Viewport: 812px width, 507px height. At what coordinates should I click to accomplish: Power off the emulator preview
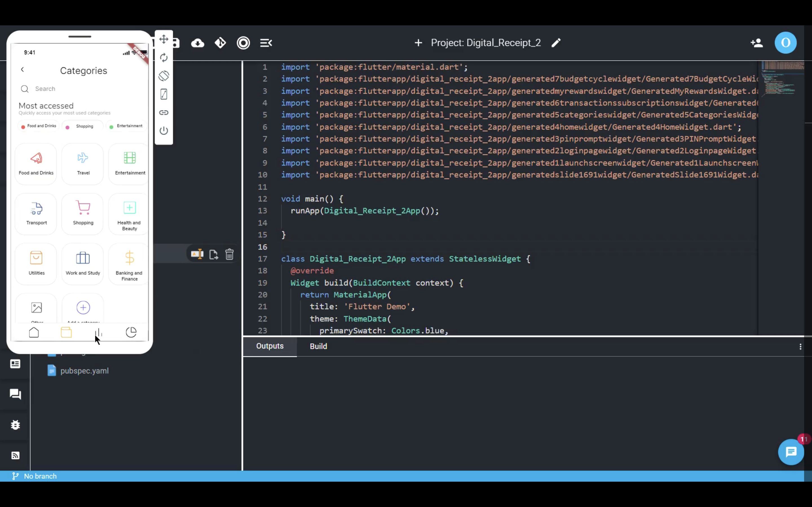click(164, 130)
